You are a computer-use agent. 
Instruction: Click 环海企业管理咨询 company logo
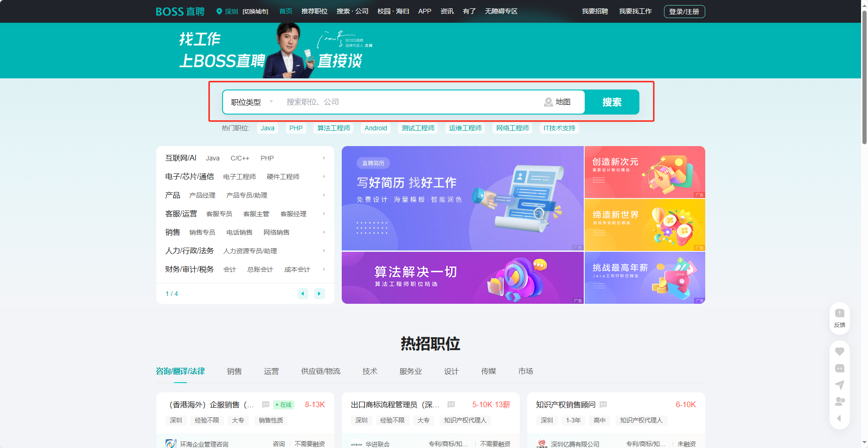[171, 444]
